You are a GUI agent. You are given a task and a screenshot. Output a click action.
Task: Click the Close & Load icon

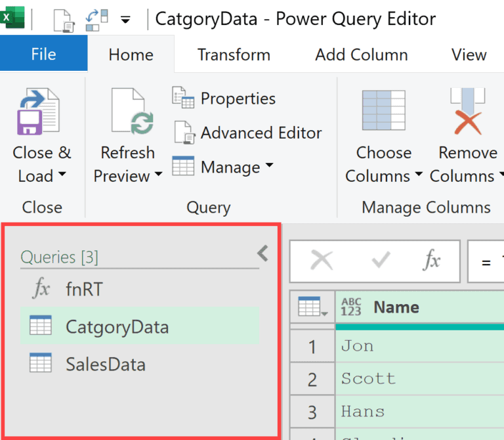point(38,111)
